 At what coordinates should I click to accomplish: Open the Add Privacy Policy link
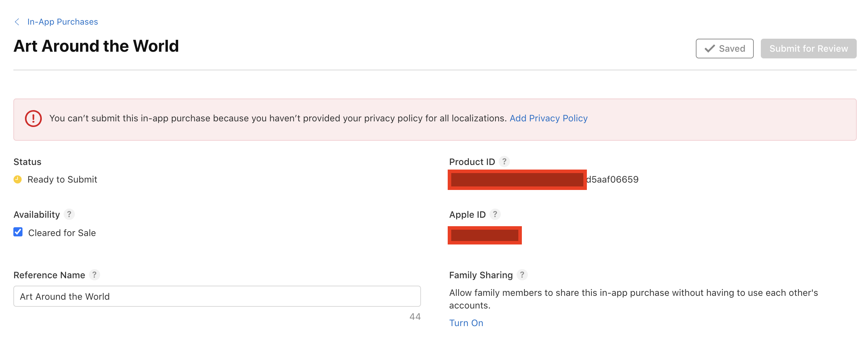[x=548, y=119]
